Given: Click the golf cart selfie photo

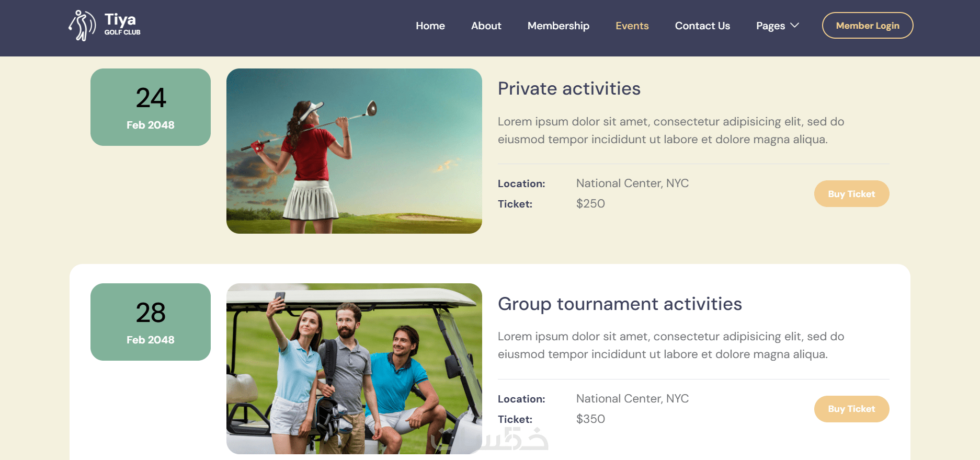Looking at the screenshot, I should click(x=354, y=369).
